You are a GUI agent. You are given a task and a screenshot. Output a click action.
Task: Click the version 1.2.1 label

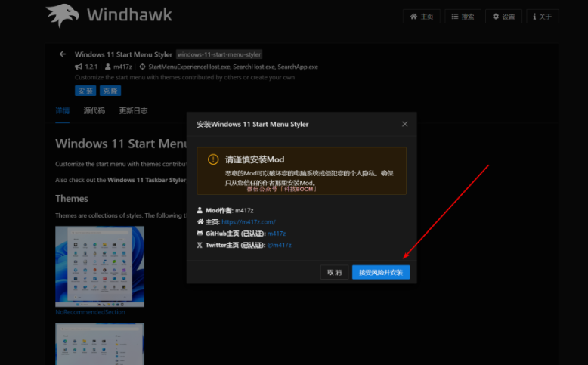tap(91, 67)
